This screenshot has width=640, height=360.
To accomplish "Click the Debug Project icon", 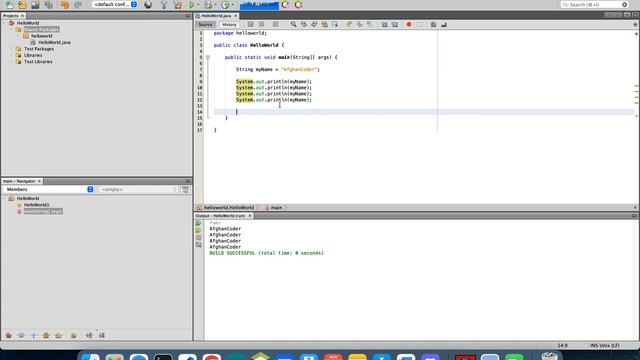I will coord(209,4).
